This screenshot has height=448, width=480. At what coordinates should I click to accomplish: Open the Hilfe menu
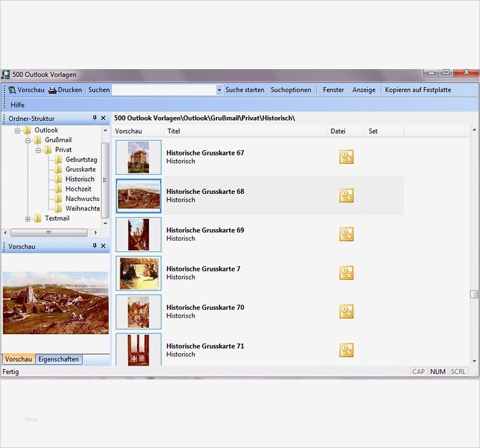coord(17,105)
